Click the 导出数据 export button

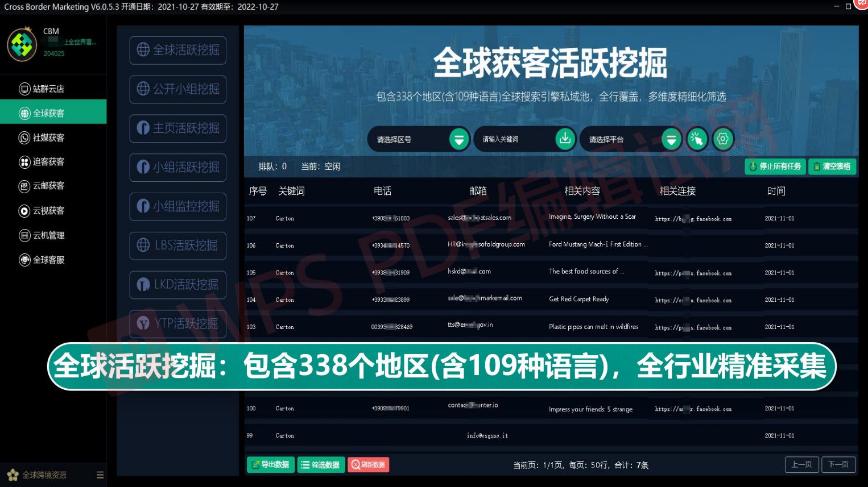tap(271, 465)
